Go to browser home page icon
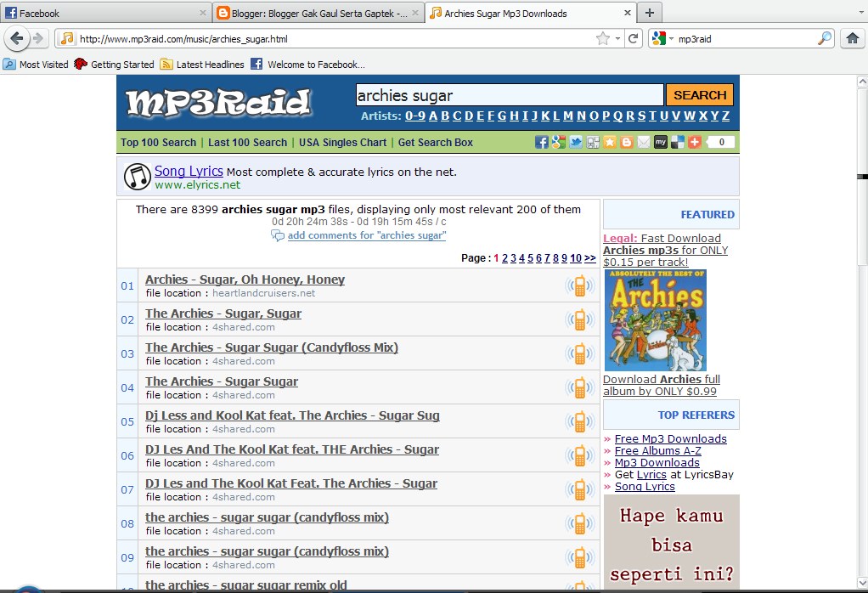868x593 pixels. click(x=853, y=38)
